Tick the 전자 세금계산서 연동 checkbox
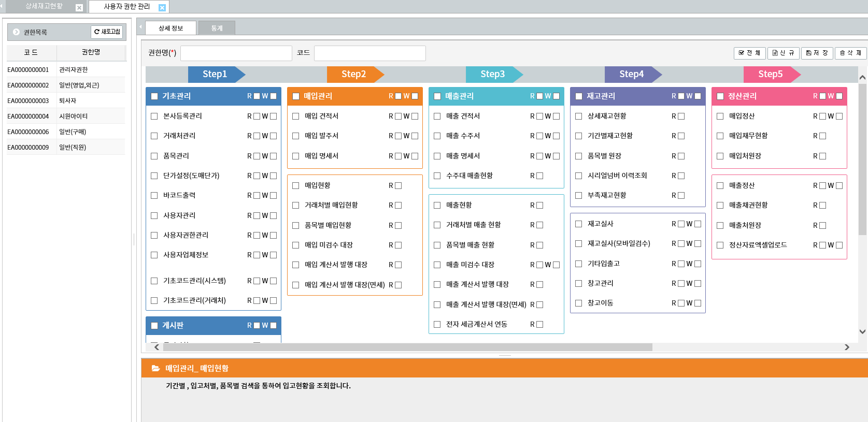 pos(437,324)
